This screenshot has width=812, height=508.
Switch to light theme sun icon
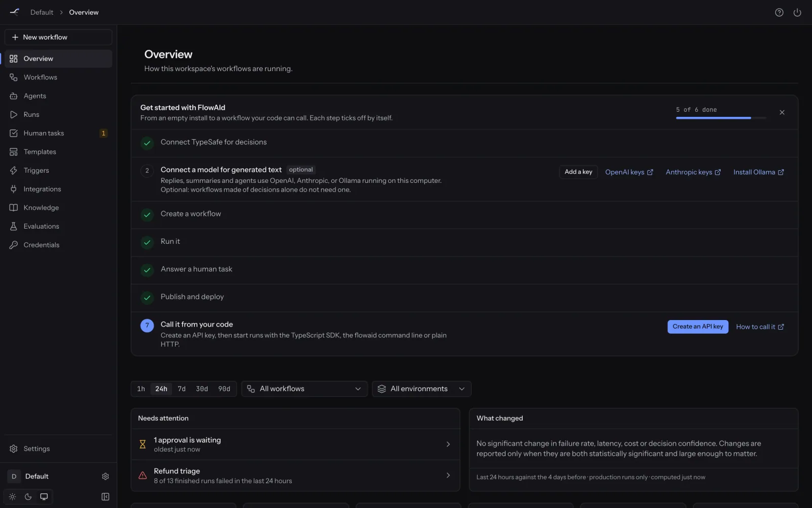(13, 497)
